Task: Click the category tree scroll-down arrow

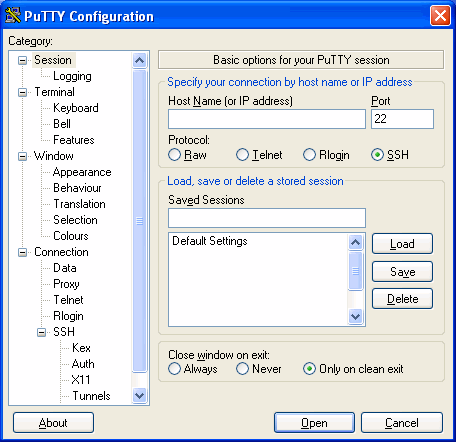Action: pyautogui.click(x=139, y=396)
